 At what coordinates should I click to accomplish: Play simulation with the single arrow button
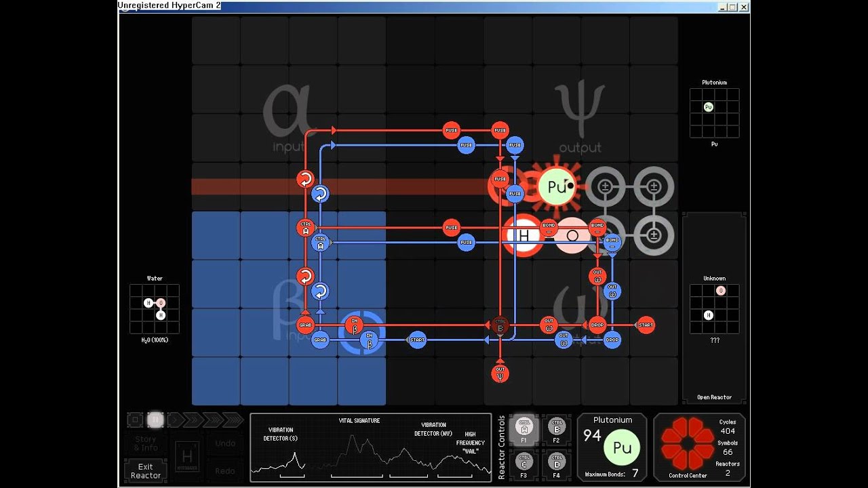(175, 420)
